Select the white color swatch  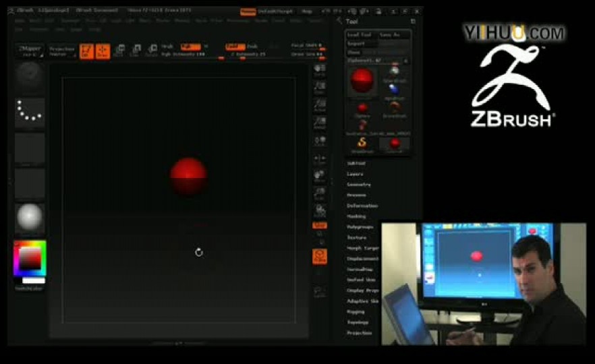click(x=34, y=280)
